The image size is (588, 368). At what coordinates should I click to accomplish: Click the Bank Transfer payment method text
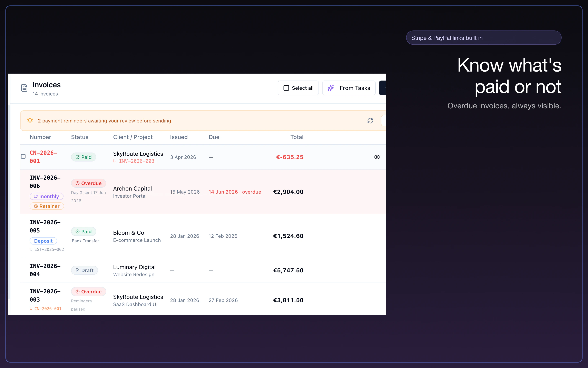click(85, 241)
